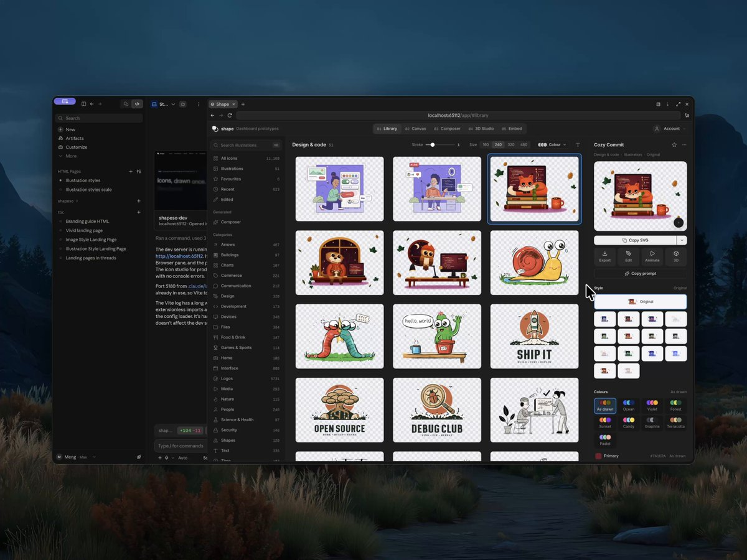The height and width of the screenshot is (560, 747).
Task: Favourite Cozy Commit with the star icon
Action: tap(674, 145)
